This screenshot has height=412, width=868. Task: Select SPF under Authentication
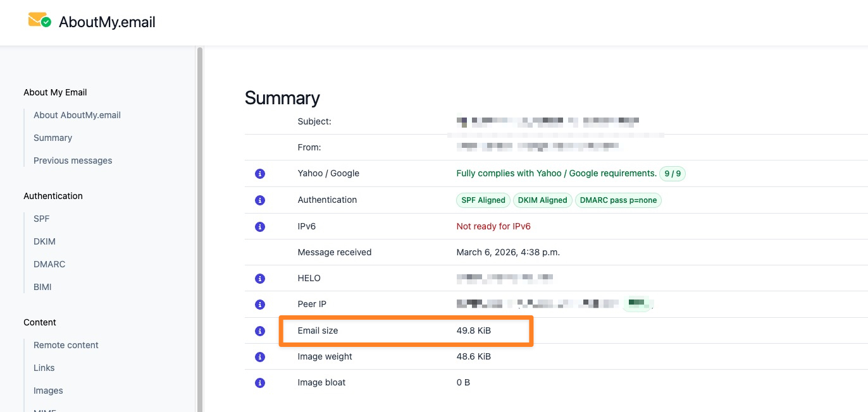pyautogui.click(x=41, y=219)
